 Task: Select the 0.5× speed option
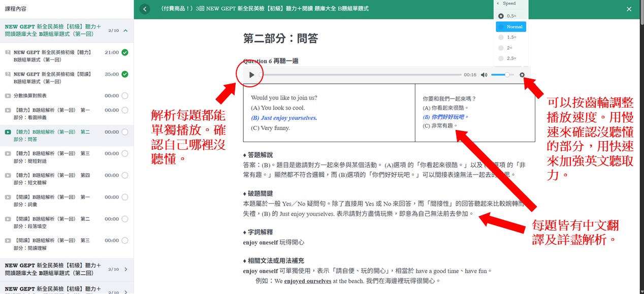click(510, 16)
